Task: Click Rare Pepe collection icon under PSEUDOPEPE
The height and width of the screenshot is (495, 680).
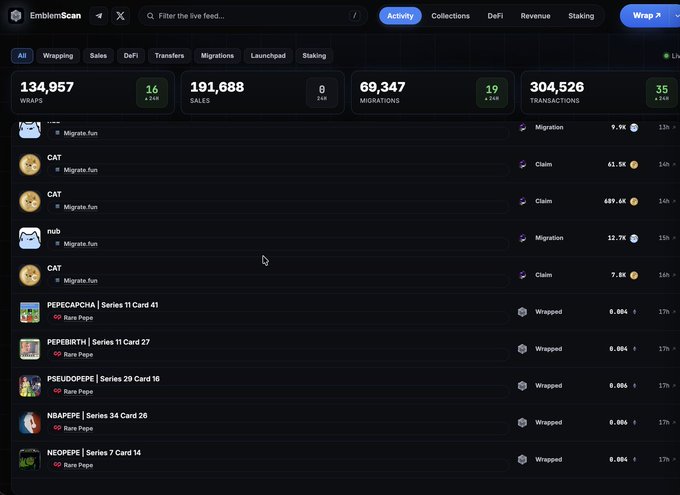Action: point(57,391)
